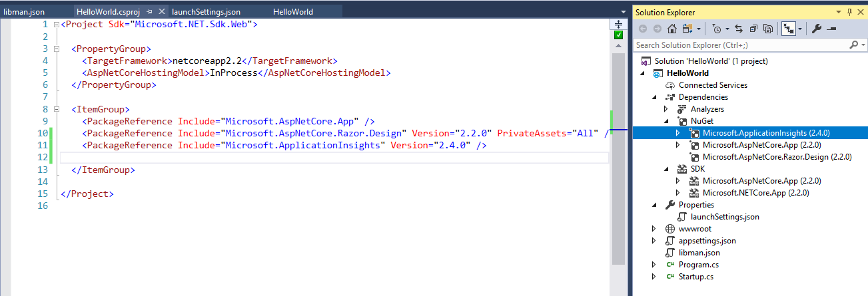Collapse the NuGet node in Dependencies
Image resolution: width=868 pixels, height=296 pixels.
[665, 121]
